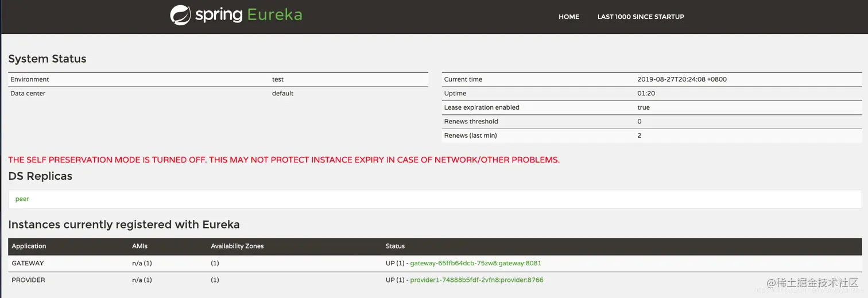Viewport: 868px width, 298px height.
Task: Select timestamp 2019-08-27T20:24:08 +0800
Action: 682,79
